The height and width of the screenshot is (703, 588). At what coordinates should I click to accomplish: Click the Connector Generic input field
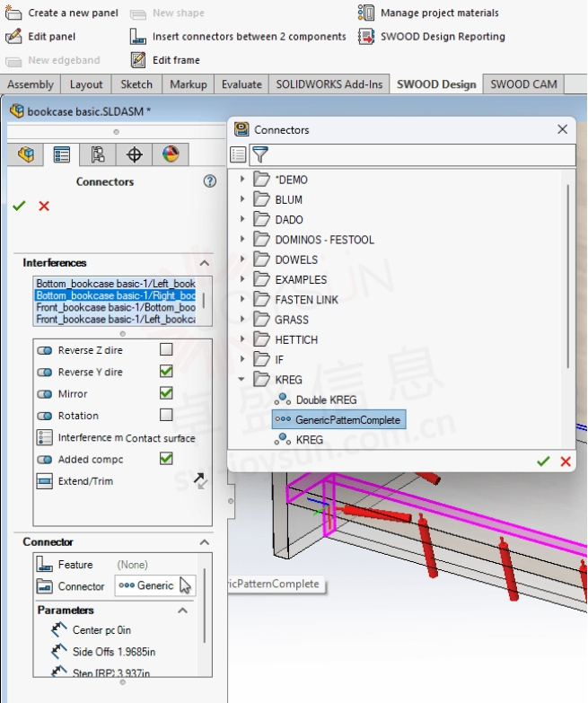(155, 585)
